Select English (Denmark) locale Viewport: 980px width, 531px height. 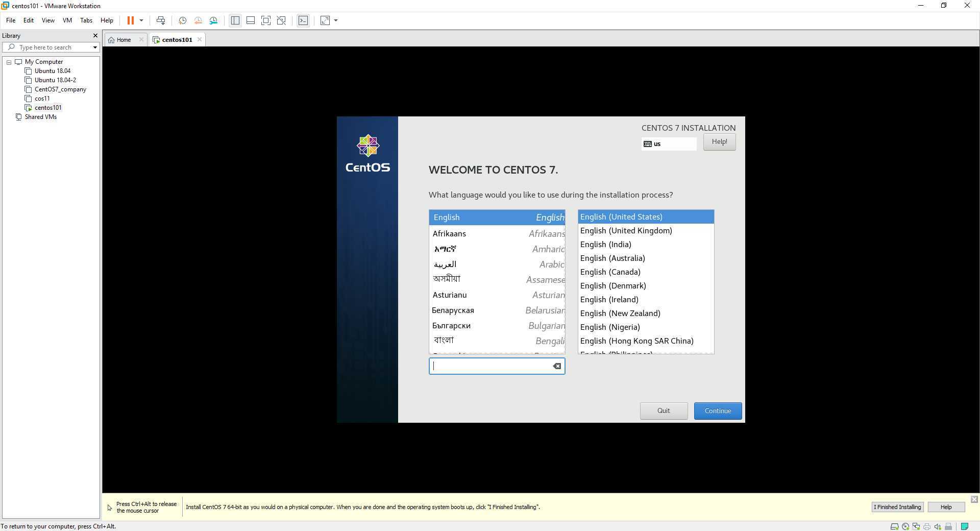point(646,286)
